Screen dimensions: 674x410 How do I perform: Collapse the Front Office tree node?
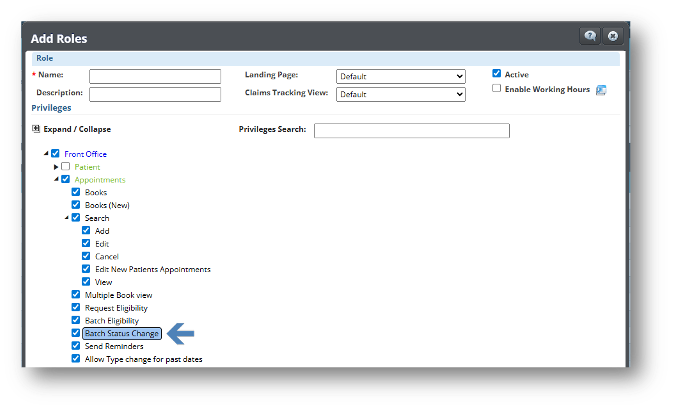[46, 154]
